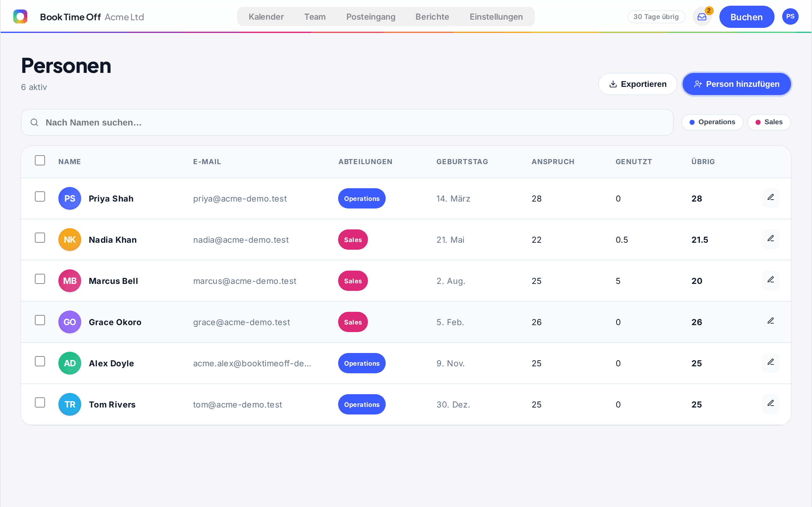The image size is (812, 507).
Task: Edit Priya Shah's record with pencil icon
Action: [770, 198]
